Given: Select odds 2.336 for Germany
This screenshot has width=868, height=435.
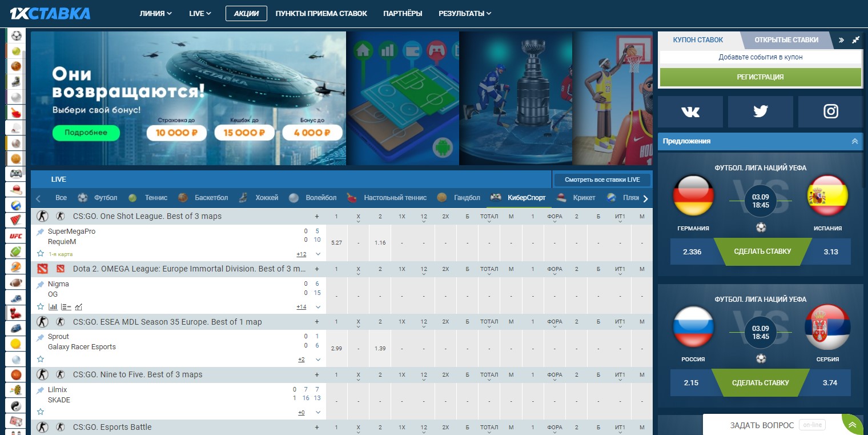Looking at the screenshot, I should tap(692, 252).
